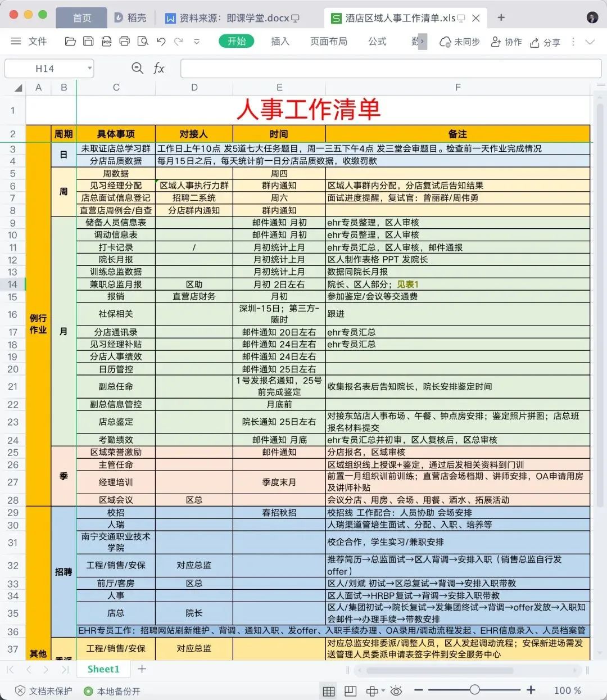
Task: Select row 14 header
Action: click(x=12, y=284)
